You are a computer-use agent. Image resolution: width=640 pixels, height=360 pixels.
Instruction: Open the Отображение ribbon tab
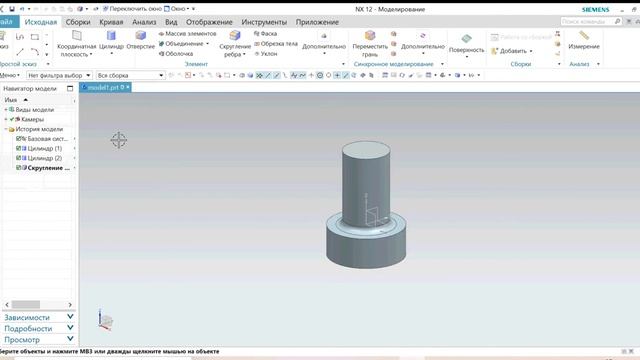coord(209,22)
